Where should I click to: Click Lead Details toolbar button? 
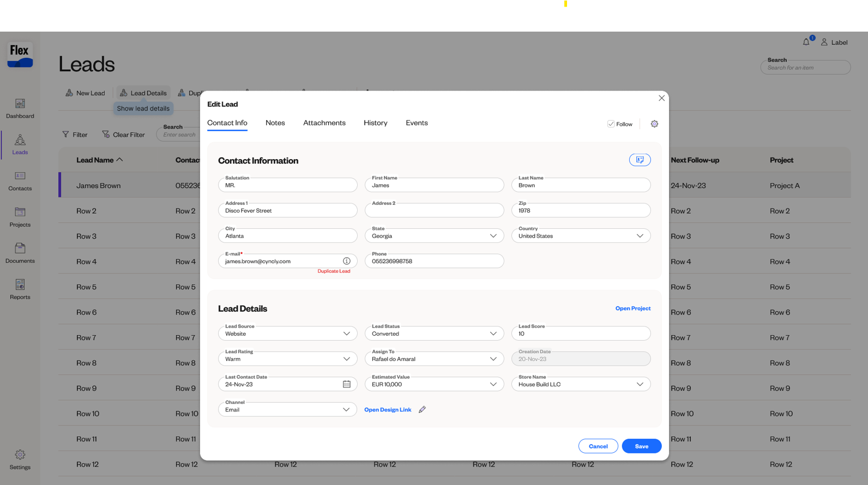143,93
